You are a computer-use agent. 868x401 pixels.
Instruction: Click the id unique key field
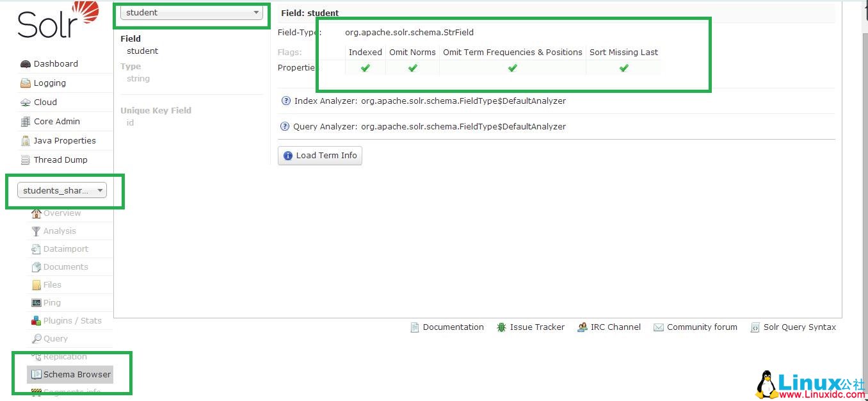(130, 123)
